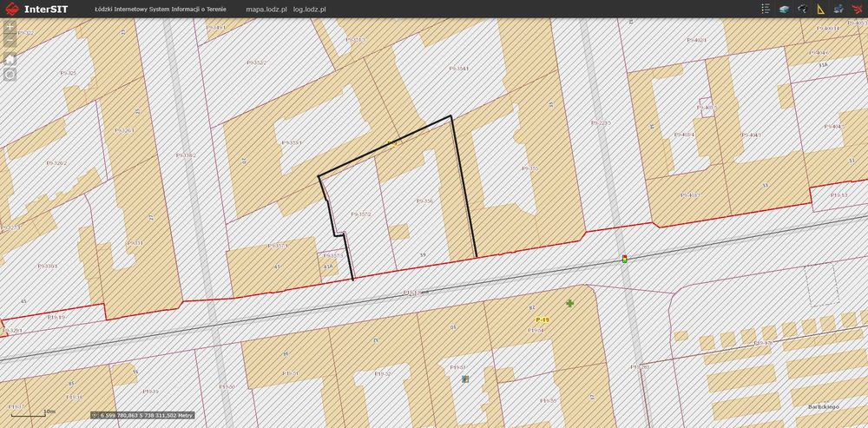The height and width of the screenshot is (428, 868).
Task: Click parcel label P9-353/1
Action: pos(291,142)
